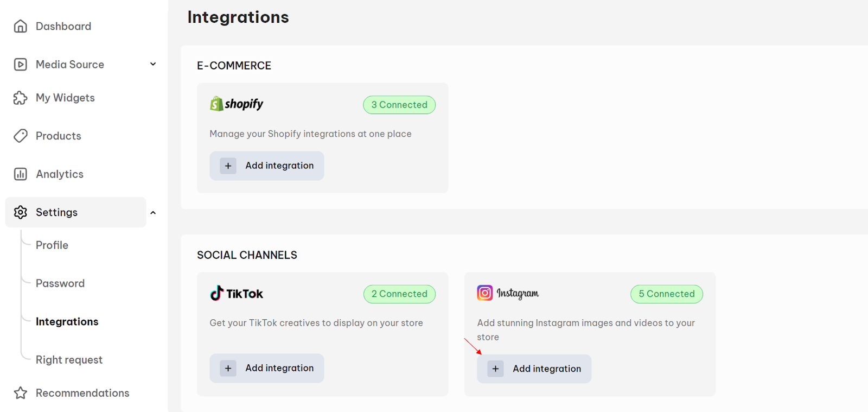Open the Dashboard page
868x412 pixels.
63,26
